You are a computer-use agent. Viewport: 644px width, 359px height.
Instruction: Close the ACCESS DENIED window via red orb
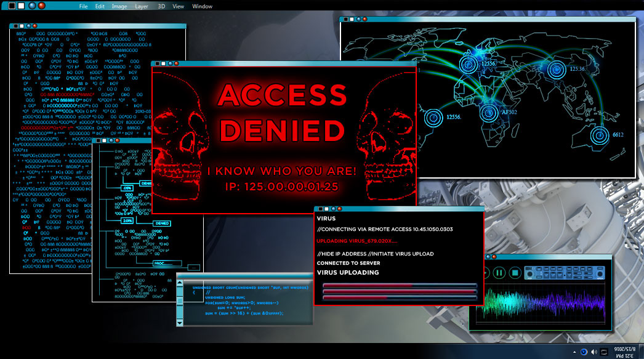pyautogui.click(x=177, y=63)
